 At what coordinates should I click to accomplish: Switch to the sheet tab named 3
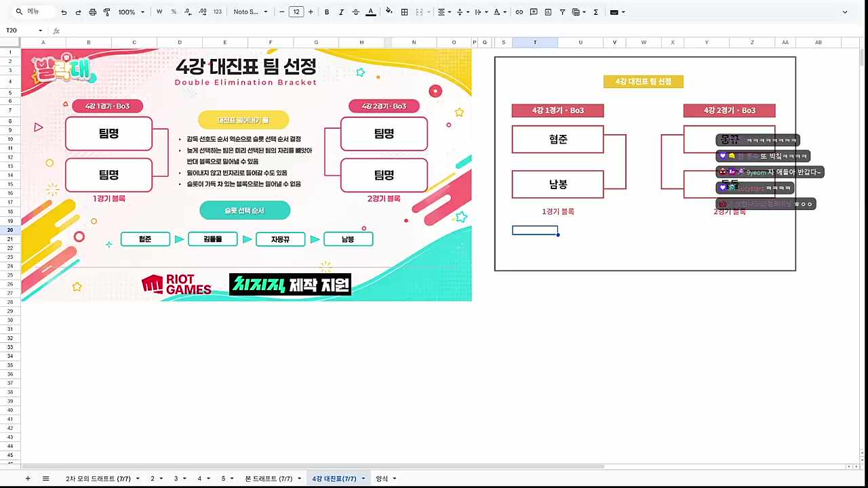coord(176,479)
